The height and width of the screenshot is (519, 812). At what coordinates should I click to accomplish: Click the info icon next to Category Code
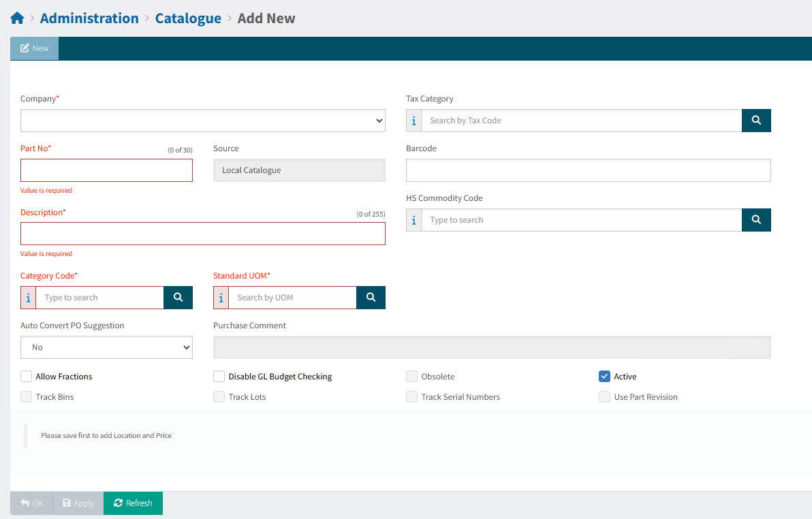tap(28, 298)
